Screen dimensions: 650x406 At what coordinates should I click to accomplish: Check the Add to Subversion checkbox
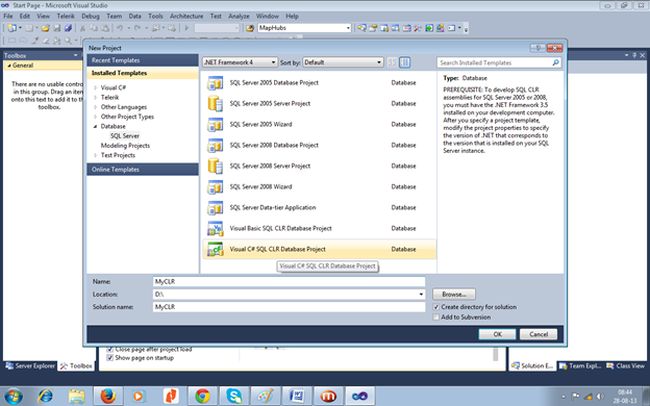[x=436, y=317]
